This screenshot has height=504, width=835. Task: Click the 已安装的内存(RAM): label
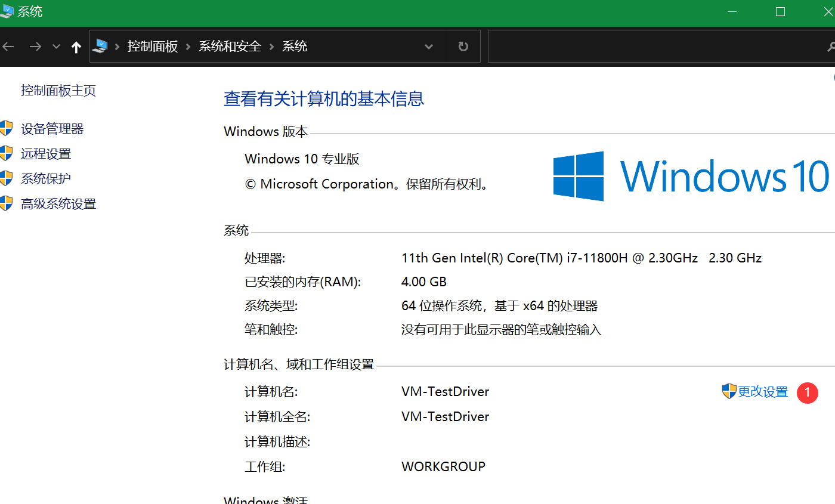pyautogui.click(x=303, y=282)
